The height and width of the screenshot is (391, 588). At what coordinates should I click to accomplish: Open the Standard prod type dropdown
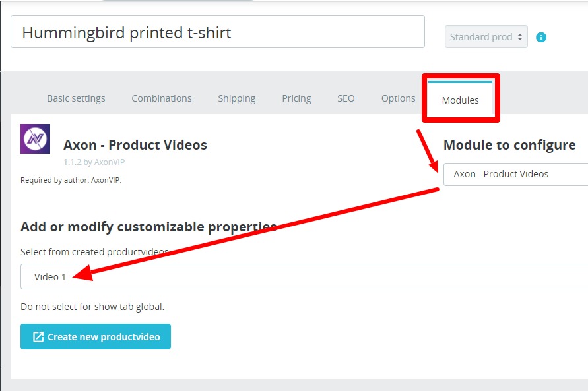point(486,37)
